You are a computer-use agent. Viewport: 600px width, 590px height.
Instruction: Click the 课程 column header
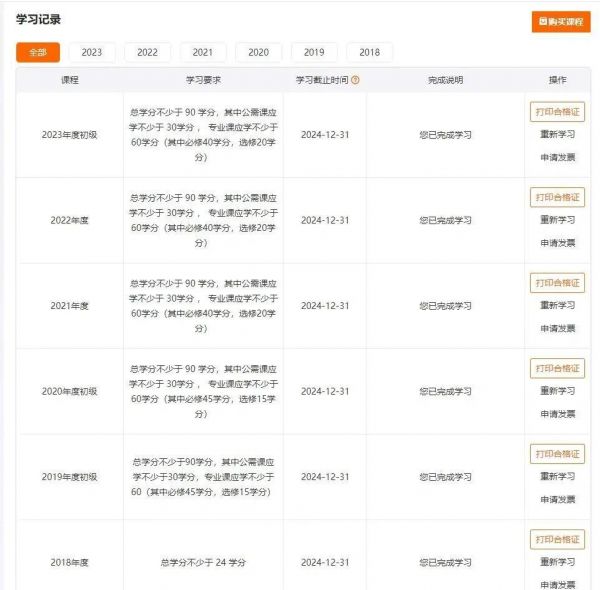pyautogui.click(x=70, y=80)
